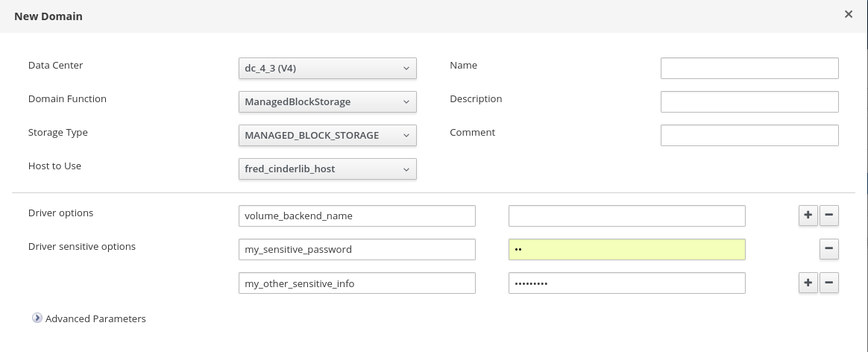Click the my_other_sensitive_info value field

point(626,283)
